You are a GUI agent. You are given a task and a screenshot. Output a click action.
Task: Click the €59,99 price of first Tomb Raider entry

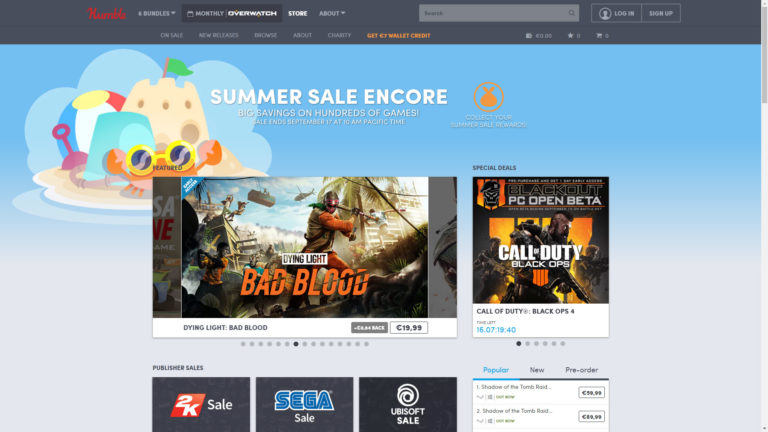click(x=591, y=392)
